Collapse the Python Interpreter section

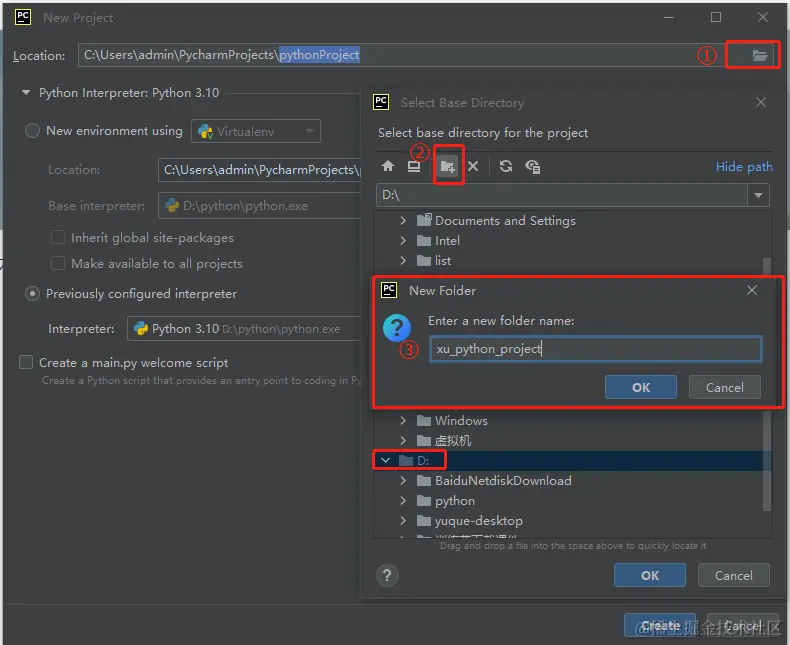[x=26, y=93]
